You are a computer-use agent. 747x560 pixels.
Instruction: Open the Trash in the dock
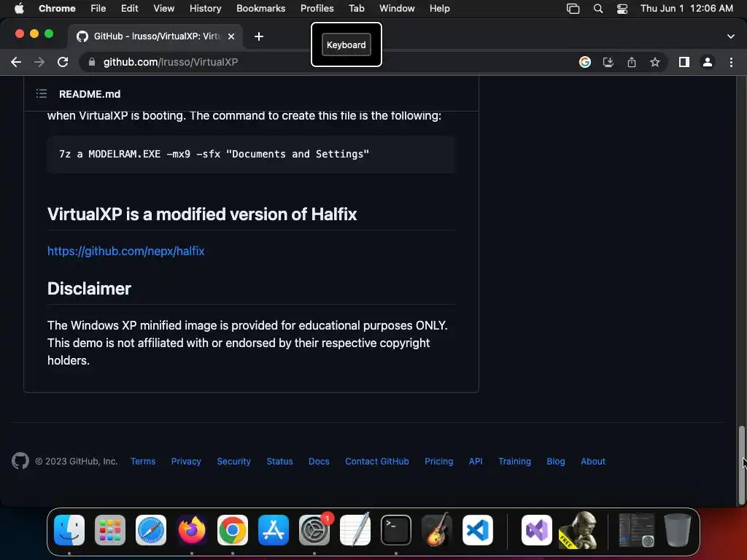678,530
